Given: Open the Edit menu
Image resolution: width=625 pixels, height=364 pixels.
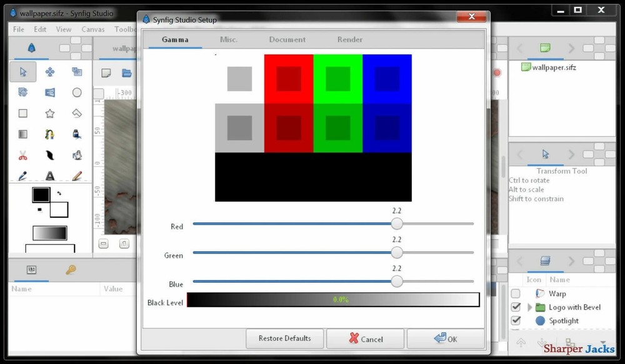Looking at the screenshot, I should tap(40, 29).
